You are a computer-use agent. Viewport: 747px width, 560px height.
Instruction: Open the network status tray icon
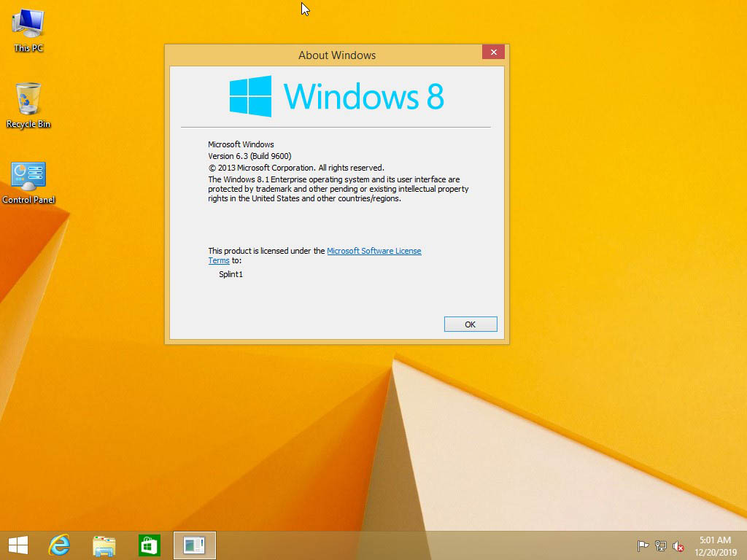pyautogui.click(x=661, y=545)
